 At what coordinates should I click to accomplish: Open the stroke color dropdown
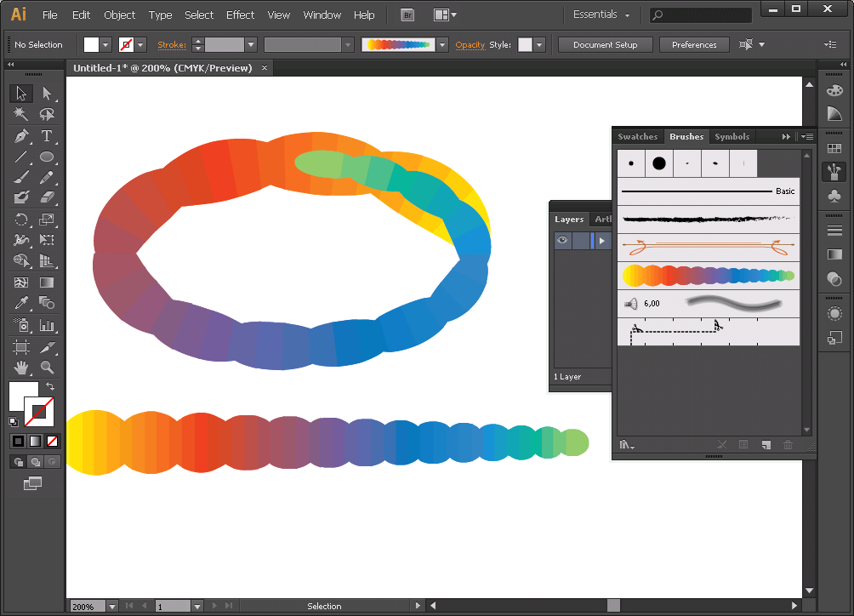[x=140, y=44]
